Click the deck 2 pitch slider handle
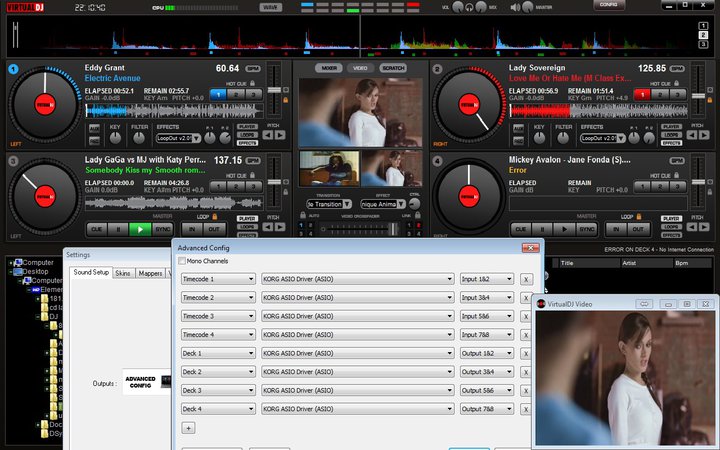The image size is (720, 450). [698, 96]
